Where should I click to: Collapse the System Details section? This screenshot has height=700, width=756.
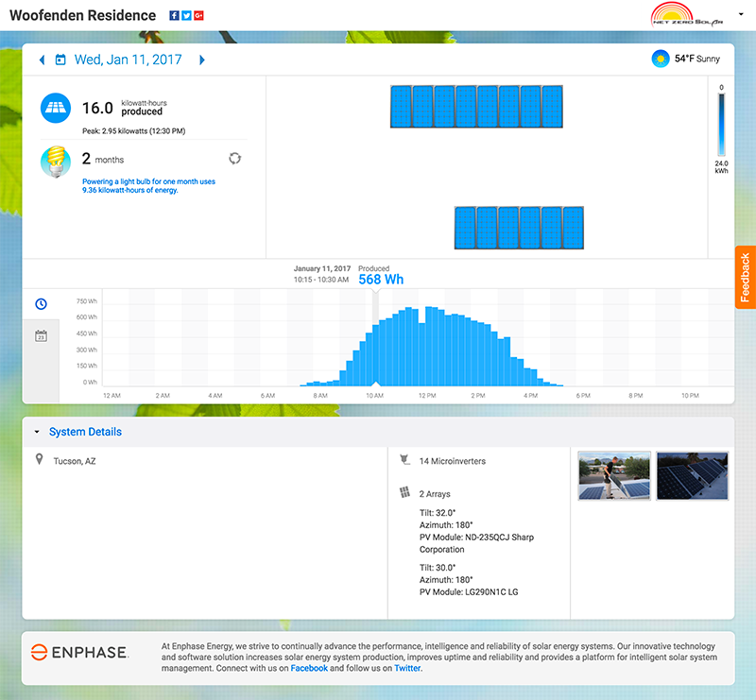pos(37,432)
